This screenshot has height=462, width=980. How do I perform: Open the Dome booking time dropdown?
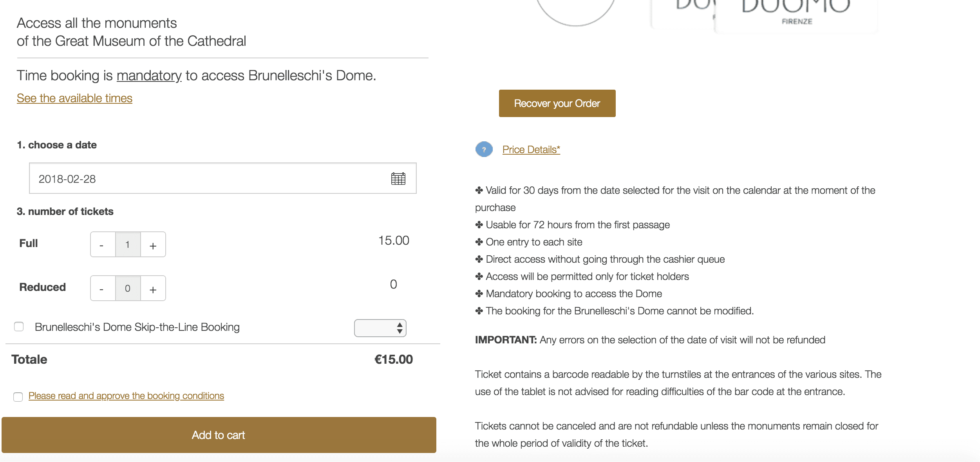(380, 328)
